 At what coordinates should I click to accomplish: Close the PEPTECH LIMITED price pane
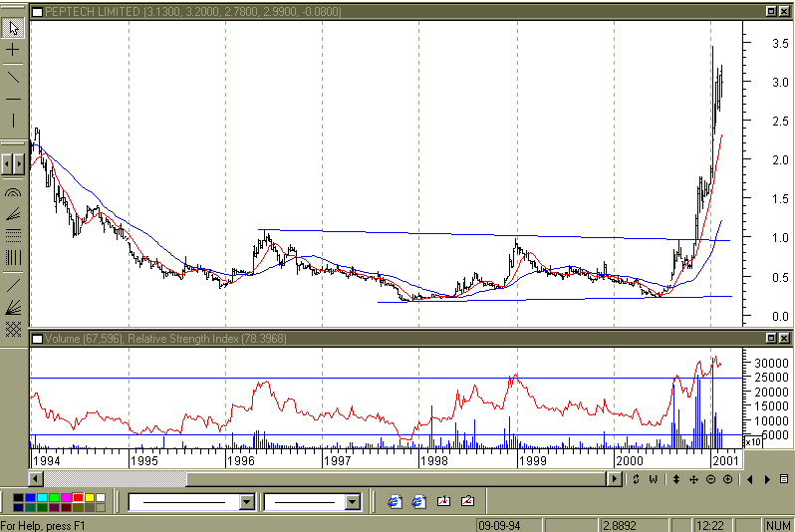784,11
